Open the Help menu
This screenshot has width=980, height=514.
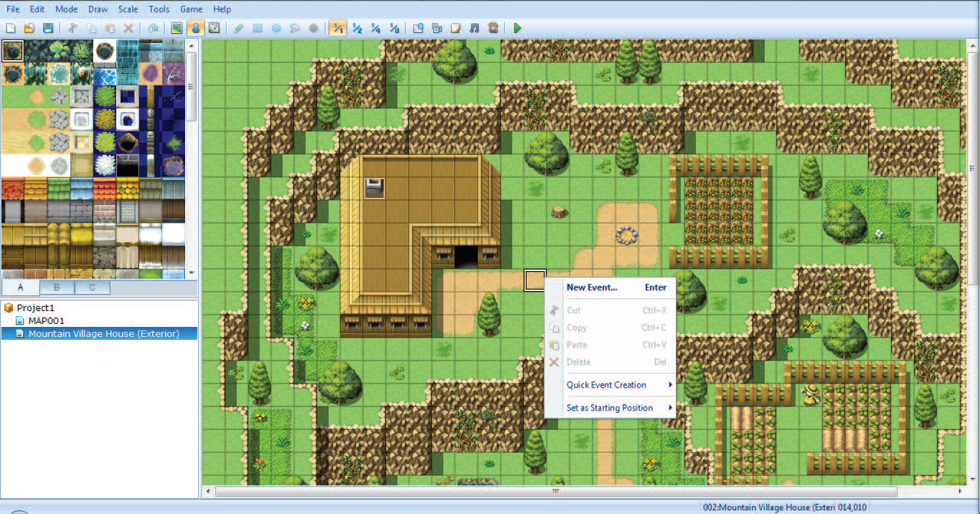[222, 9]
